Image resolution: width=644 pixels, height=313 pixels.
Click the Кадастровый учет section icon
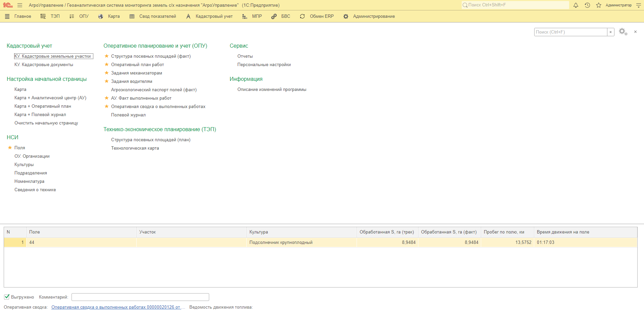[188, 16]
